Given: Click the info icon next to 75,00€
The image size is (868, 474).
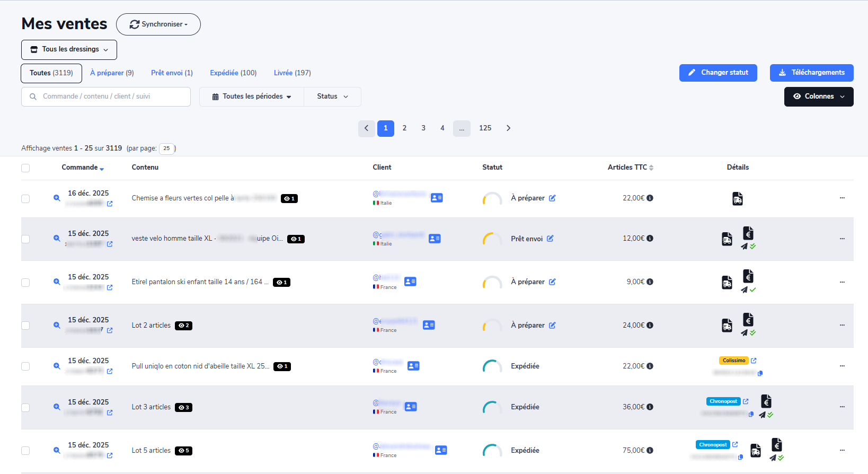Looking at the screenshot, I should coord(650,450).
